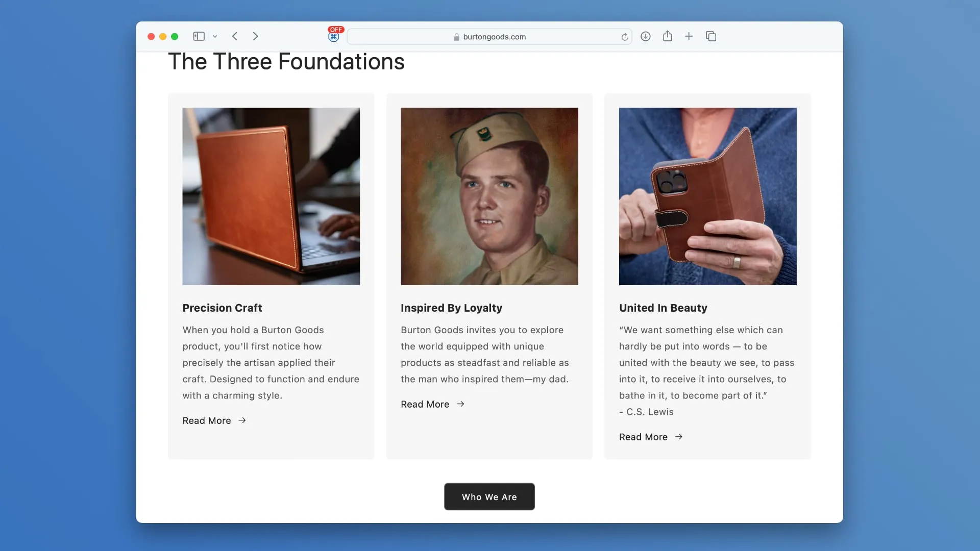
Task: Enable the browser sidebar panel
Action: pyautogui.click(x=199, y=36)
